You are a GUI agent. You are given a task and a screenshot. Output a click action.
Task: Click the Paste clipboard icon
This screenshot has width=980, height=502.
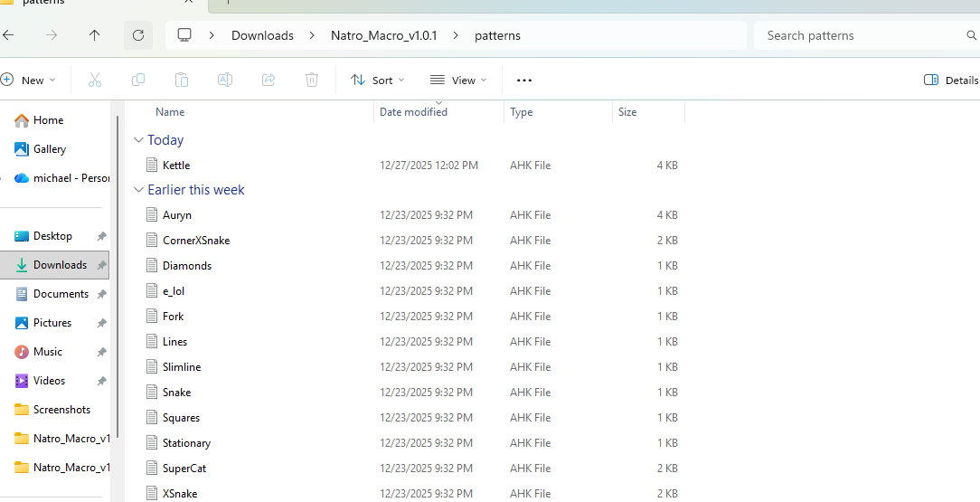tap(181, 80)
